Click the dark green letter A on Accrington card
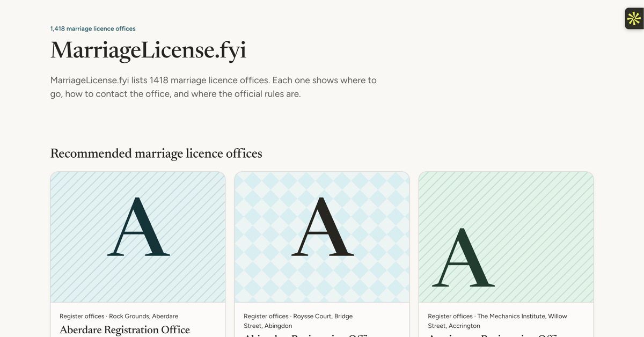 463,258
